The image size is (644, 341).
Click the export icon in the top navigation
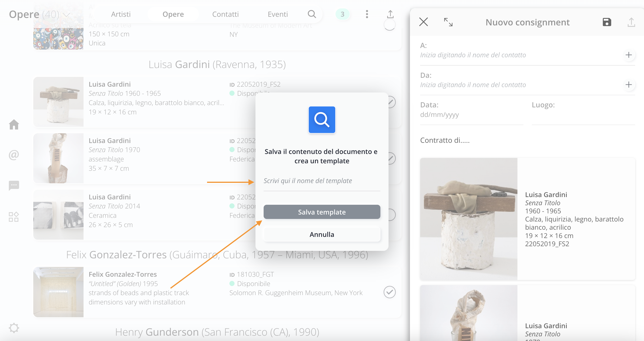390,14
